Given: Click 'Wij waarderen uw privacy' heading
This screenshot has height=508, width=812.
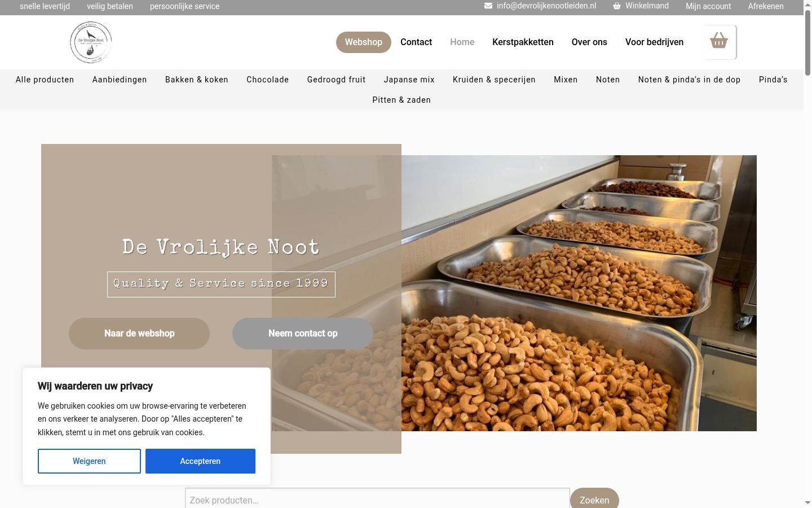Looking at the screenshot, I should coord(95,386).
